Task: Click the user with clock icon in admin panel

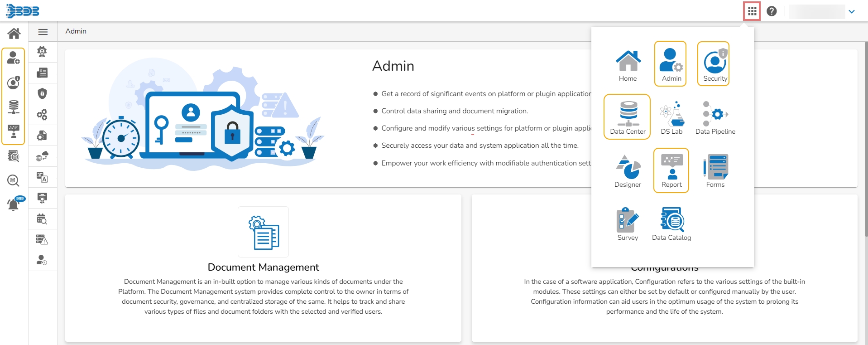Action: click(x=42, y=260)
